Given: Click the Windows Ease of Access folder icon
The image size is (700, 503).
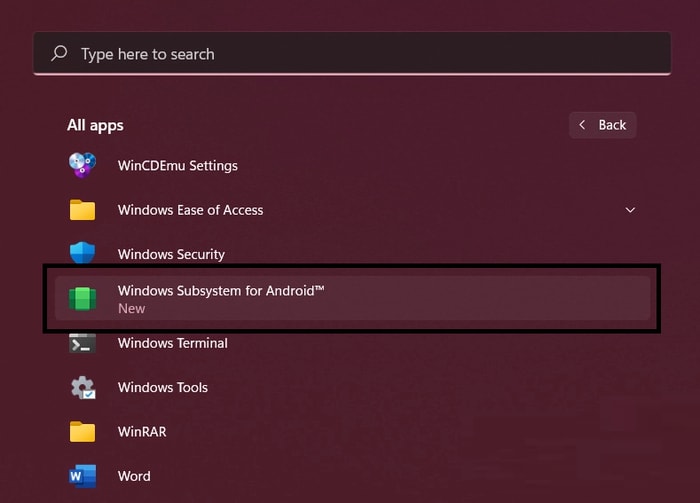Looking at the screenshot, I should pyautogui.click(x=82, y=210).
